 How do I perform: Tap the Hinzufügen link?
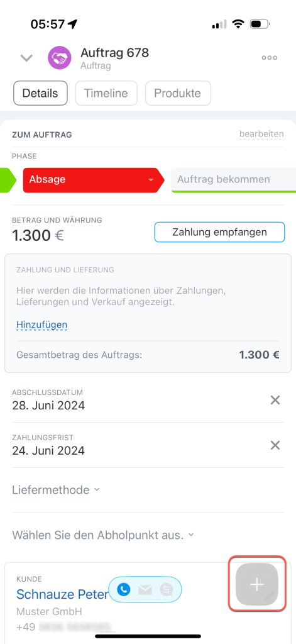(x=42, y=325)
